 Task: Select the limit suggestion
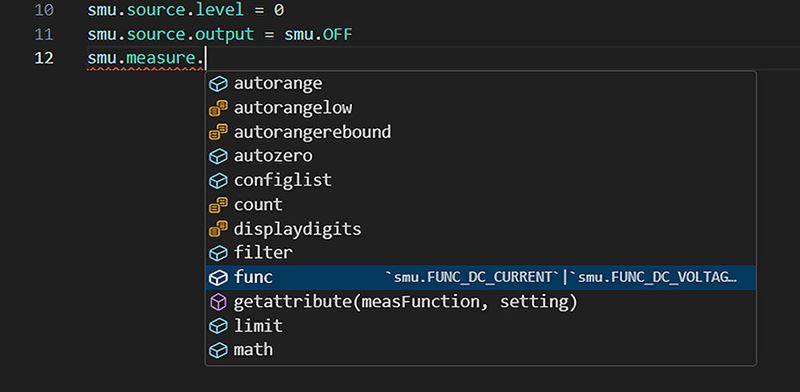point(481,326)
